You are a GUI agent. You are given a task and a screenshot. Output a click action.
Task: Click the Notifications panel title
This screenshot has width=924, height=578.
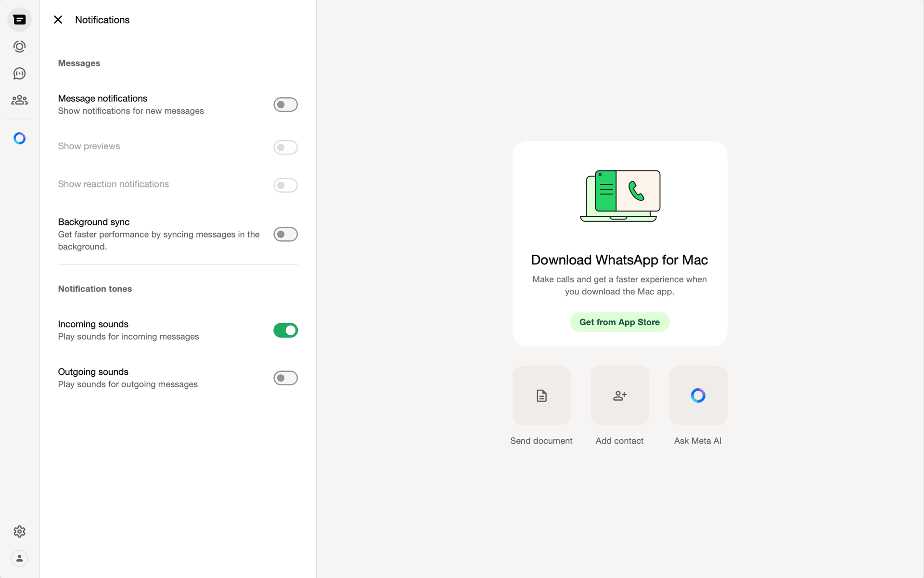(x=103, y=20)
